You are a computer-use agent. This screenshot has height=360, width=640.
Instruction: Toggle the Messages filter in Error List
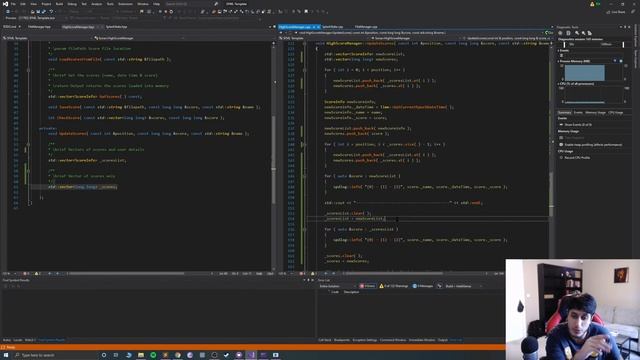pyautogui.click(x=422, y=286)
